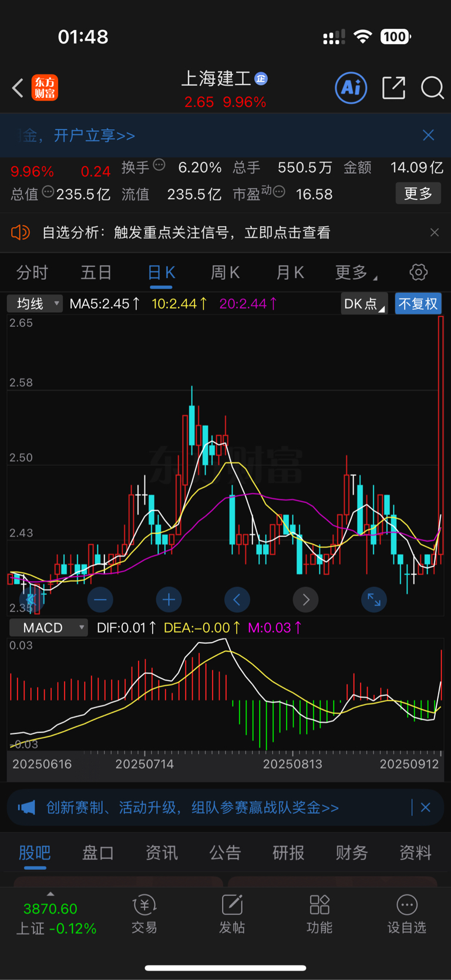The width and height of the screenshot is (451, 980).
Task: Expand the 更多 chart period dropdown
Action: 356,272
